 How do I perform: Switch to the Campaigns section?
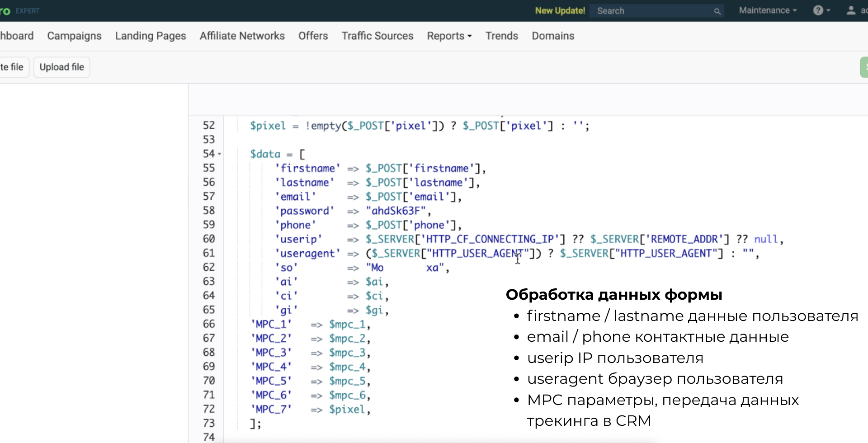click(74, 36)
